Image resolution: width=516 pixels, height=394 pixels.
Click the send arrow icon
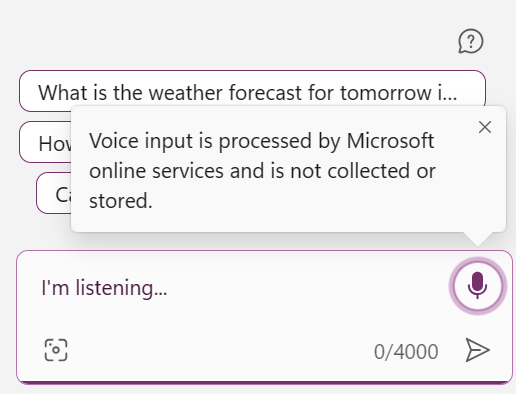tap(477, 350)
